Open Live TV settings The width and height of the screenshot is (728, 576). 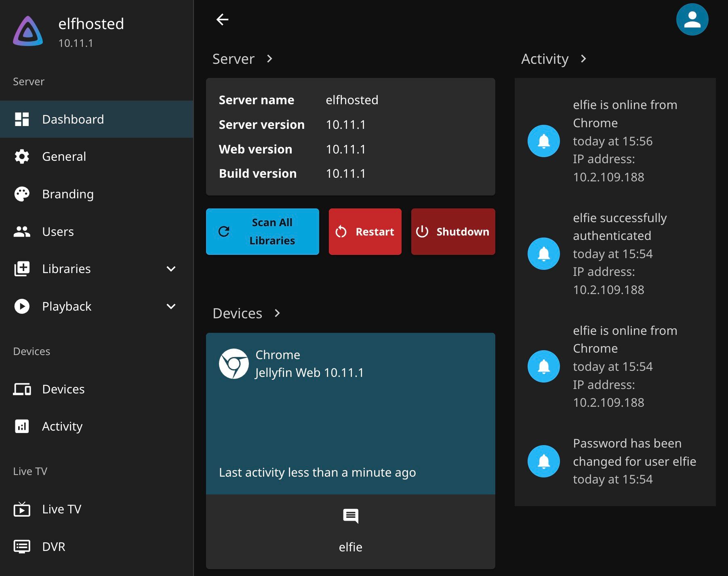click(97, 509)
